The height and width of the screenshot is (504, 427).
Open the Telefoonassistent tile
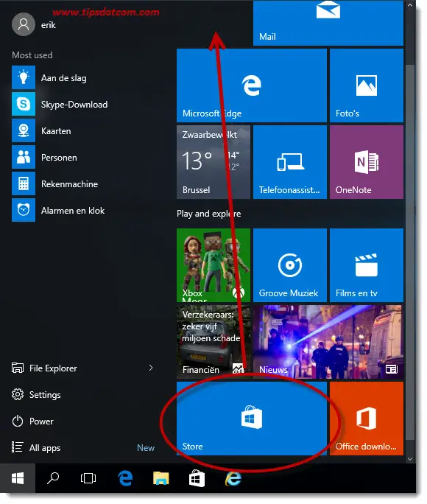point(289,162)
